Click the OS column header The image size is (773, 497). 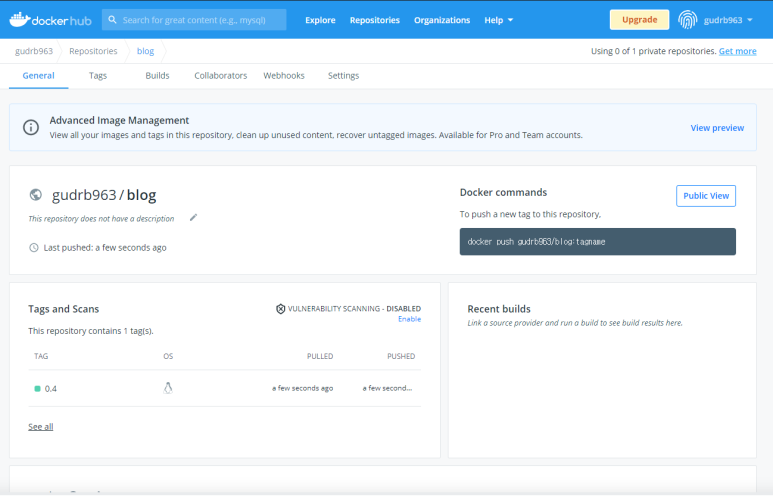click(x=168, y=356)
